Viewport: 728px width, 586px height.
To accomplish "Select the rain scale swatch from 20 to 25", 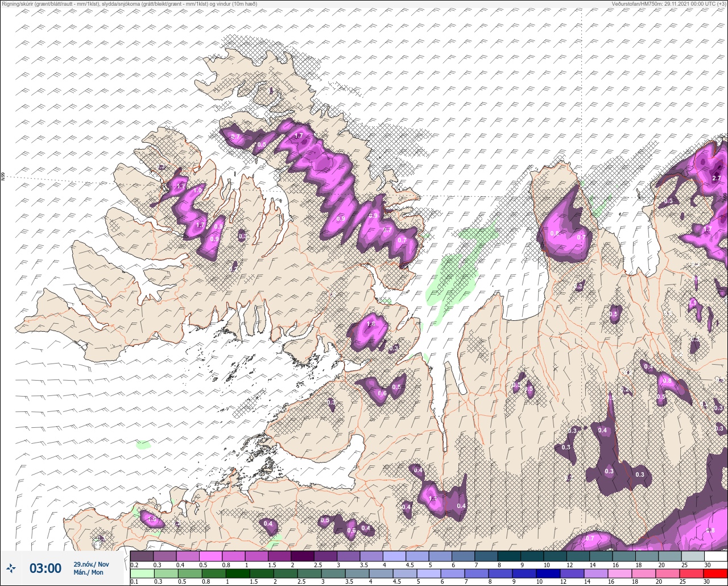I will coord(668,573).
